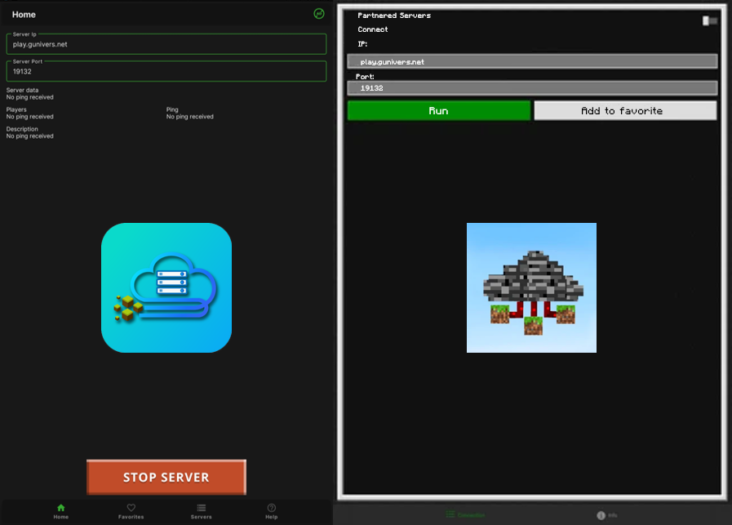The width and height of the screenshot is (732, 525).
Task: Click the cloud server app logo
Action: 166,288
